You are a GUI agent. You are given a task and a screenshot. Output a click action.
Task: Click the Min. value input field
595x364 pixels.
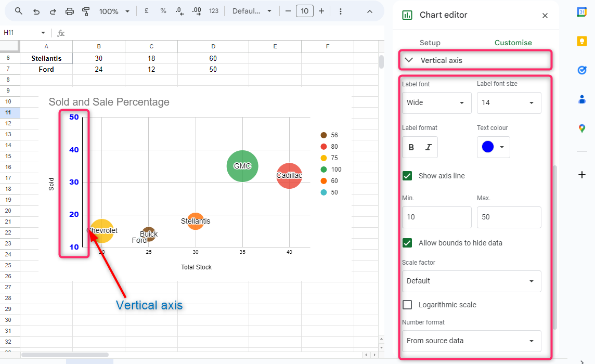(436, 217)
